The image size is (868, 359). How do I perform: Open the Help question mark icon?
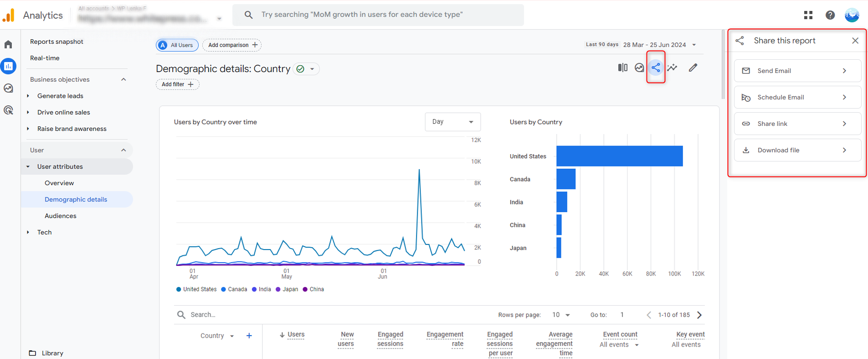pyautogui.click(x=830, y=15)
